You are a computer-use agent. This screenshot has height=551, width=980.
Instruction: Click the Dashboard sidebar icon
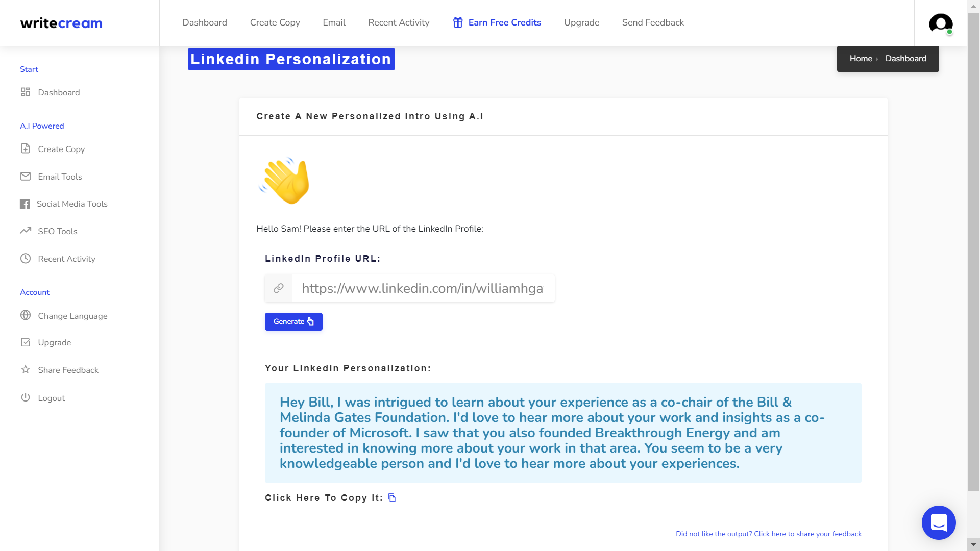click(x=25, y=92)
